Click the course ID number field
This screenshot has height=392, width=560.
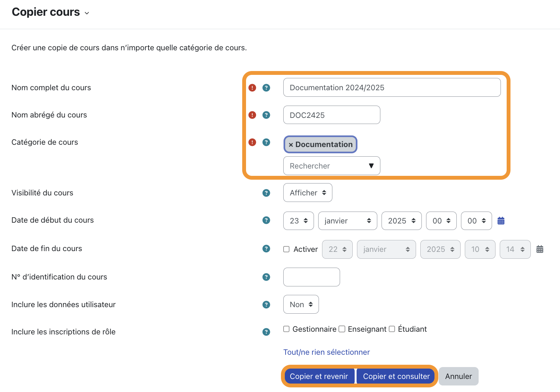(312, 277)
